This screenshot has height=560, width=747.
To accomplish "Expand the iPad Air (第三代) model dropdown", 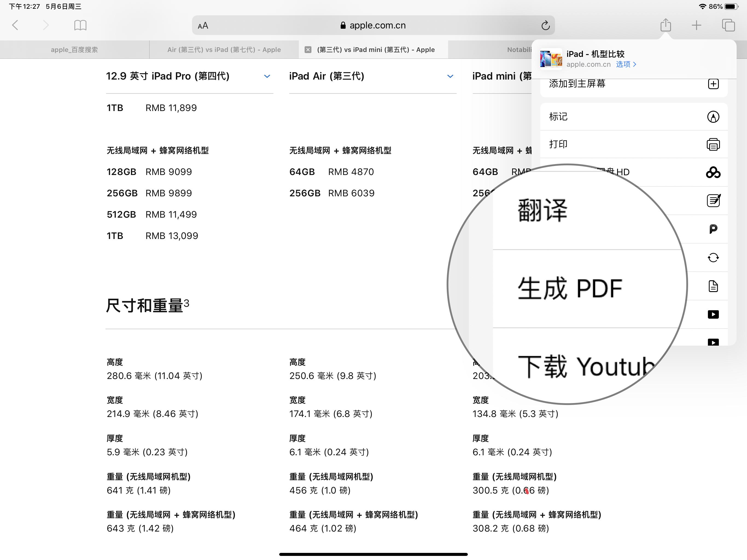I will click(x=450, y=76).
